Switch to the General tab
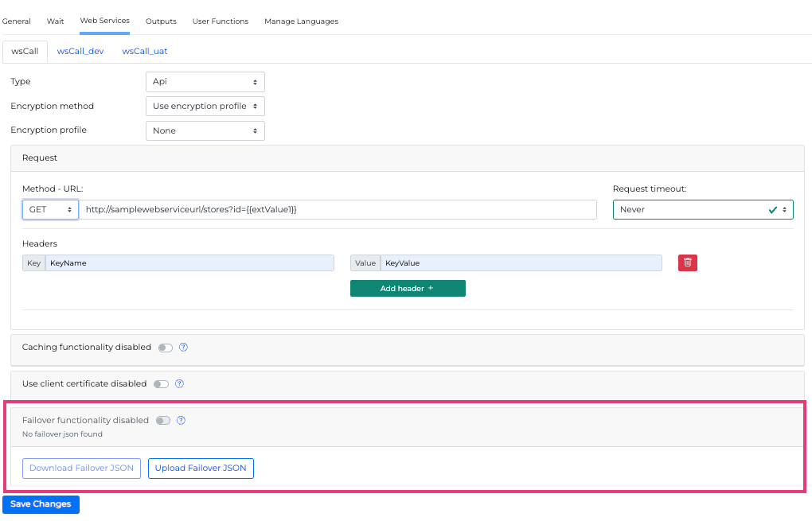Screen dimensions: 812x521 [x=17, y=21]
